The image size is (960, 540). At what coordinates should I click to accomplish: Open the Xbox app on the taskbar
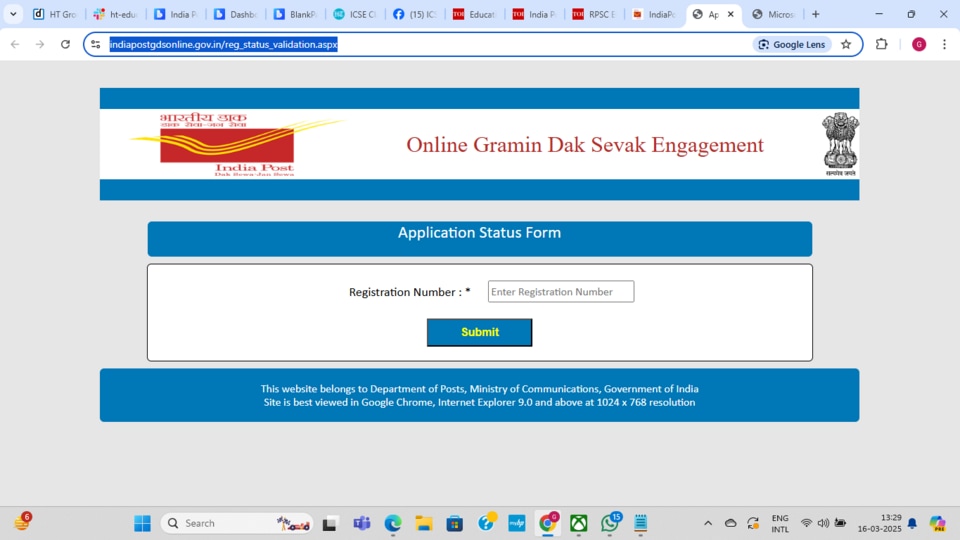(579, 523)
